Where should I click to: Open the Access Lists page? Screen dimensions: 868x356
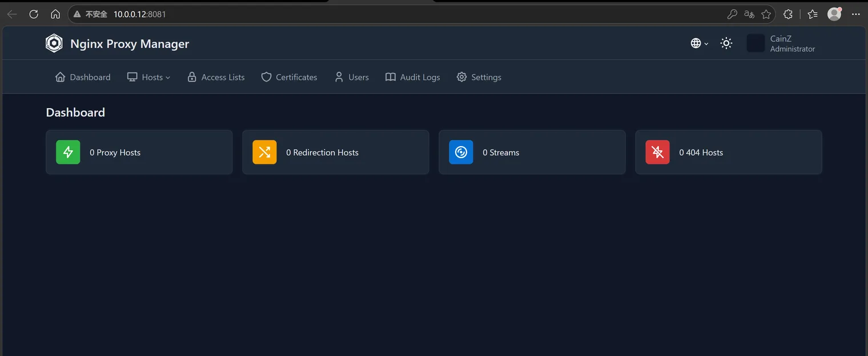click(x=216, y=77)
